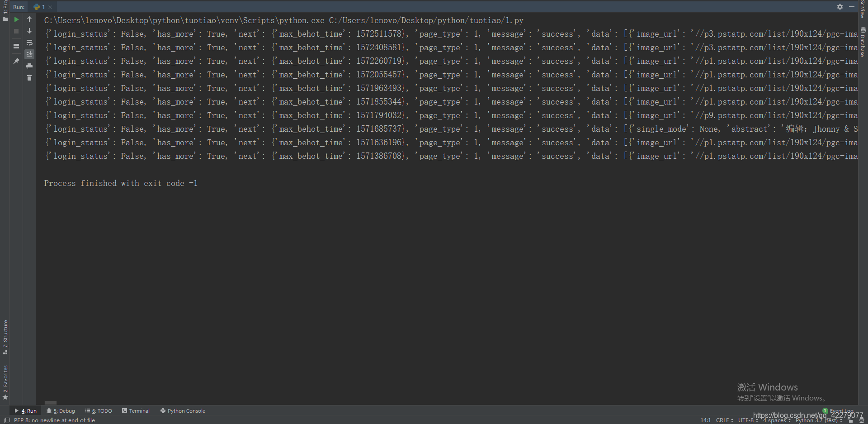Screen dimensions: 868x424
Task: Click the output line with max_behot_time 1572511578
Action: [x=451, y=34]
